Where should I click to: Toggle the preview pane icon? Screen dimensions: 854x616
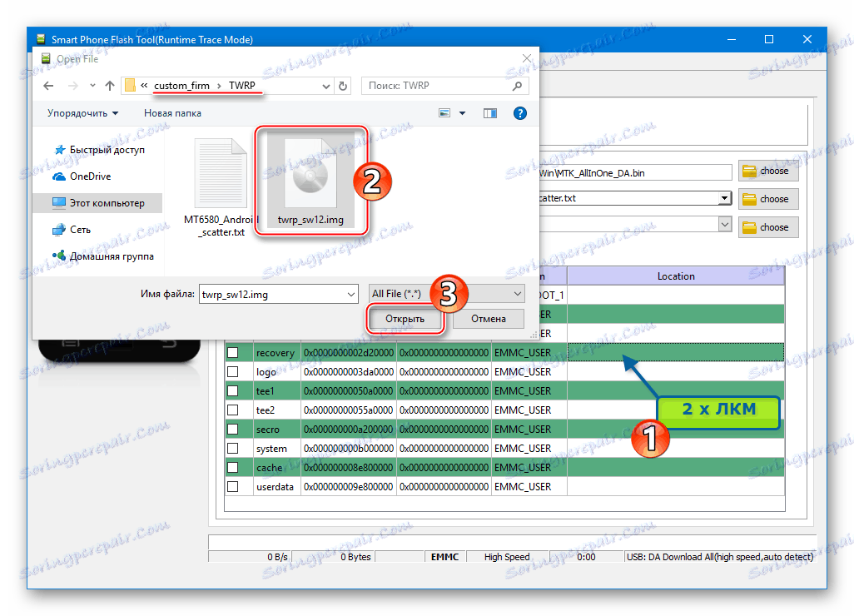point(490,112)
